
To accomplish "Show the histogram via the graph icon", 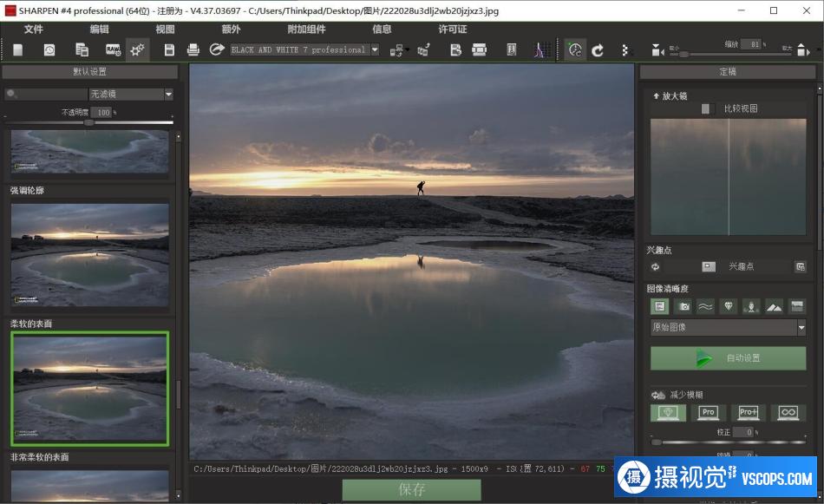I will (542, 50).
